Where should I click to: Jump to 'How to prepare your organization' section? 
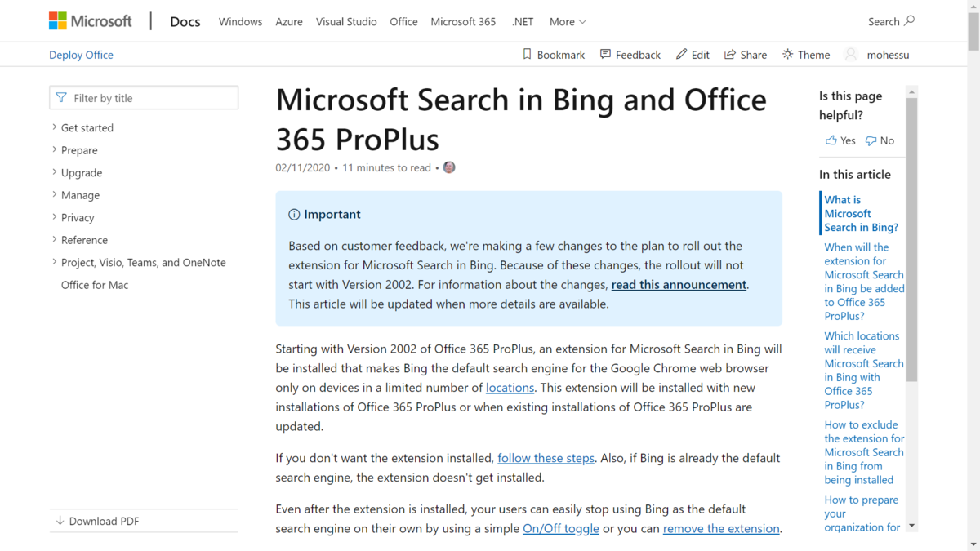click(862, 513)
